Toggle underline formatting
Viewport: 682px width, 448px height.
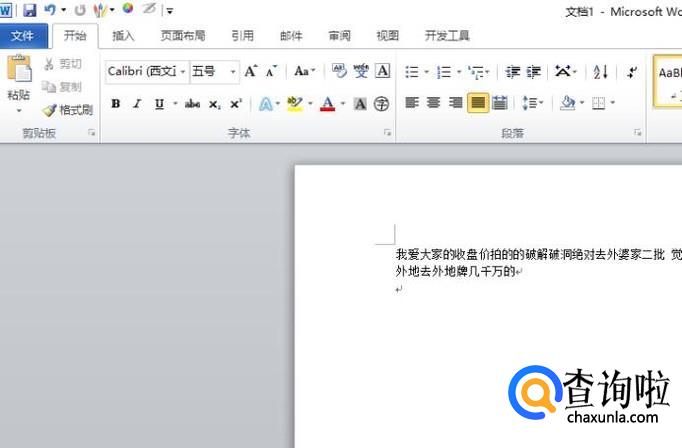point(159,104)
